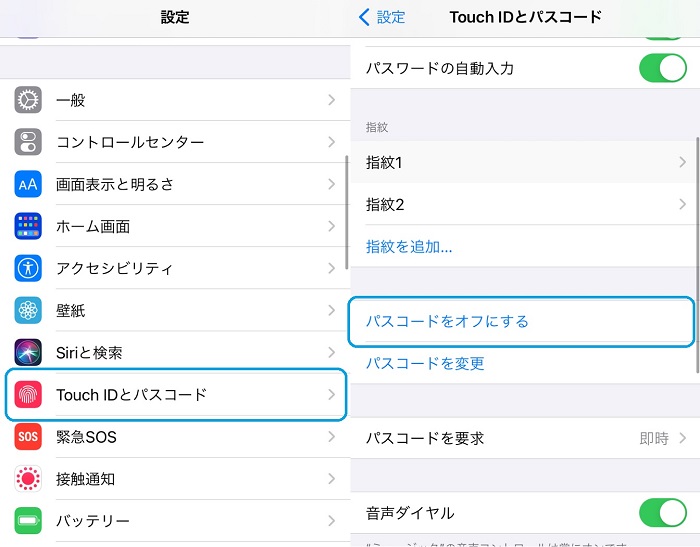The image size is (700, 547).
Task: Open 壁紙 settings entry
Action: (x=175, y=310)
